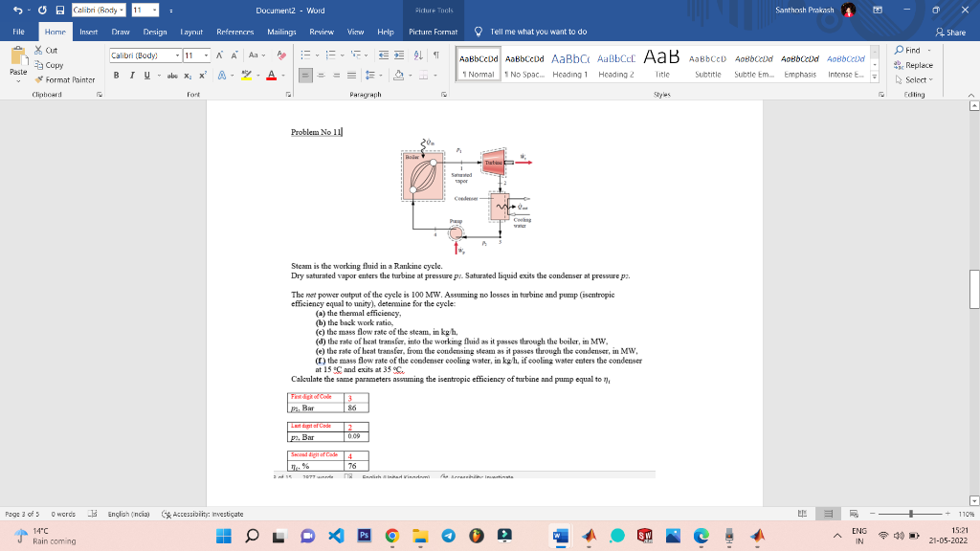Toggle the paragraph marks (¶) display
Screen dimensions: 980x551
coord(434,56)
